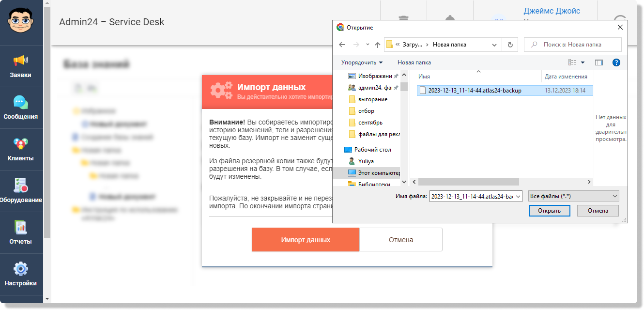Change view mode icon
Screen dimensions: 644x310
click(572, 62)
